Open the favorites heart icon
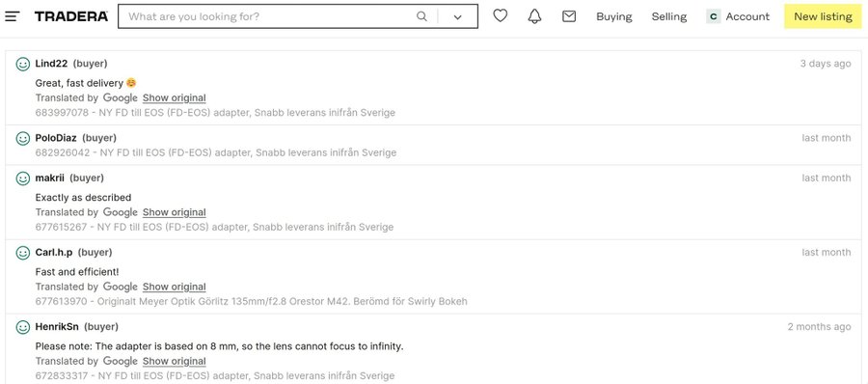This screenshot has width=868, height=384. 501,16
